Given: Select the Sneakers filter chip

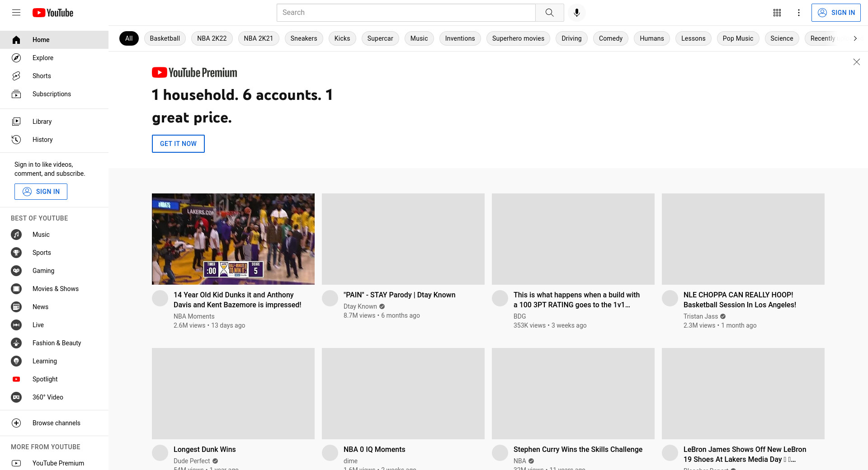Looking at the screenshot, I should [x=304, y=38].
